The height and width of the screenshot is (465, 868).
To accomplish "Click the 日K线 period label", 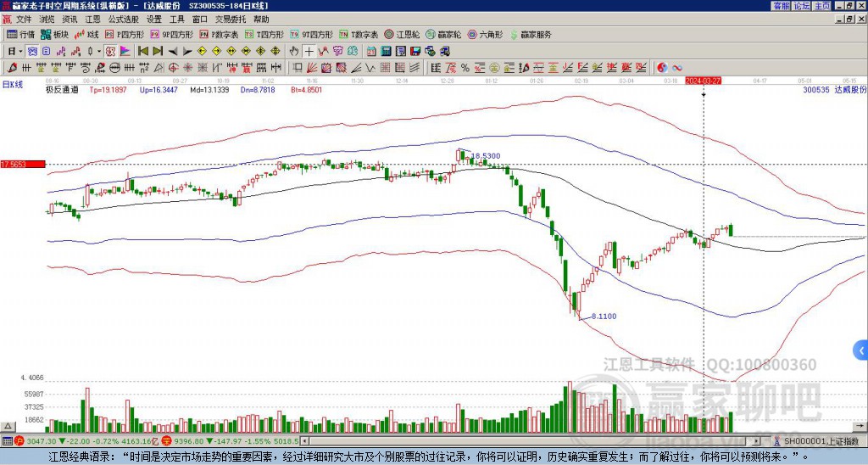I will (13, 84).
